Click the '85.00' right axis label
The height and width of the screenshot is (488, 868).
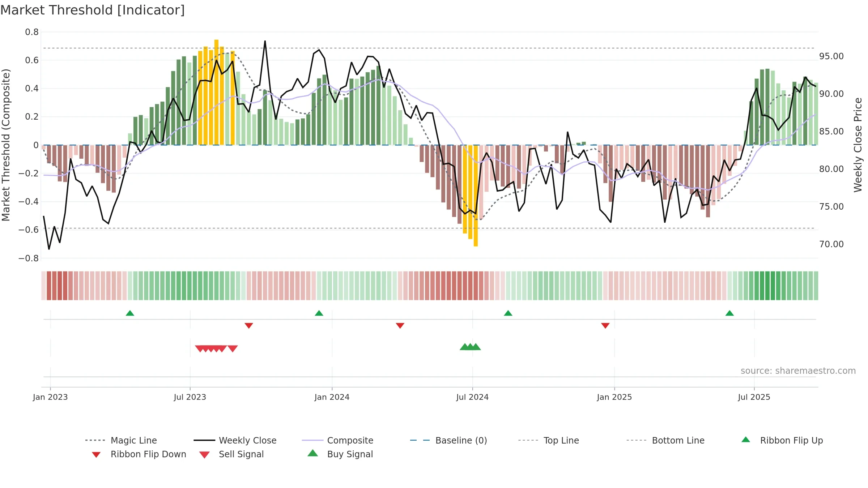(831, 132)
